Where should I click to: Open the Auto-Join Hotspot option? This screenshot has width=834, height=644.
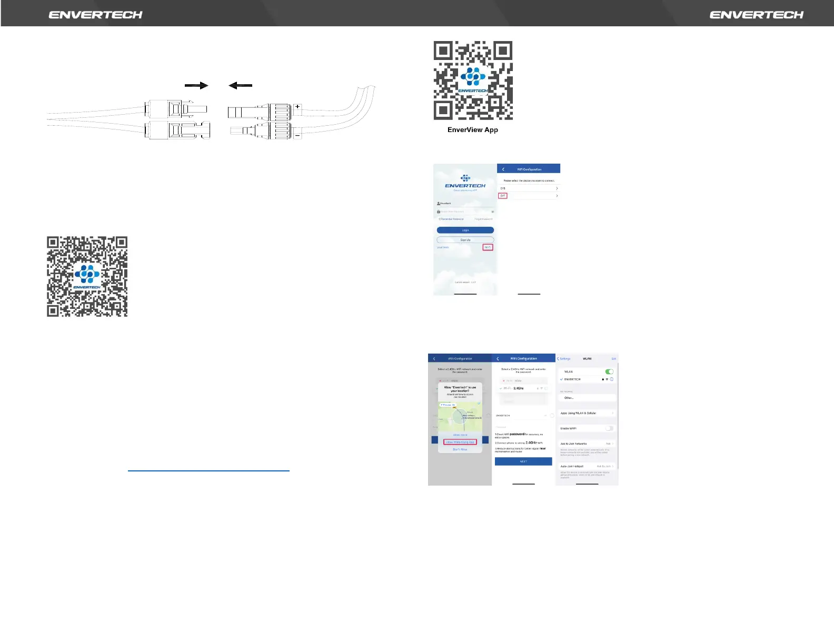tap(587, 466)
